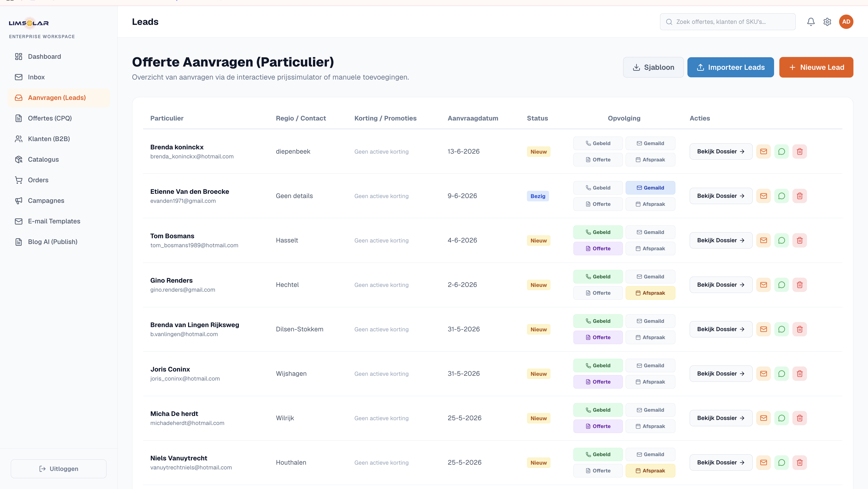Image resolution: width=868 pixels, height=489 pixels.
Task: Open E-mail Templates in the sidebar
Action: point(59,221)
